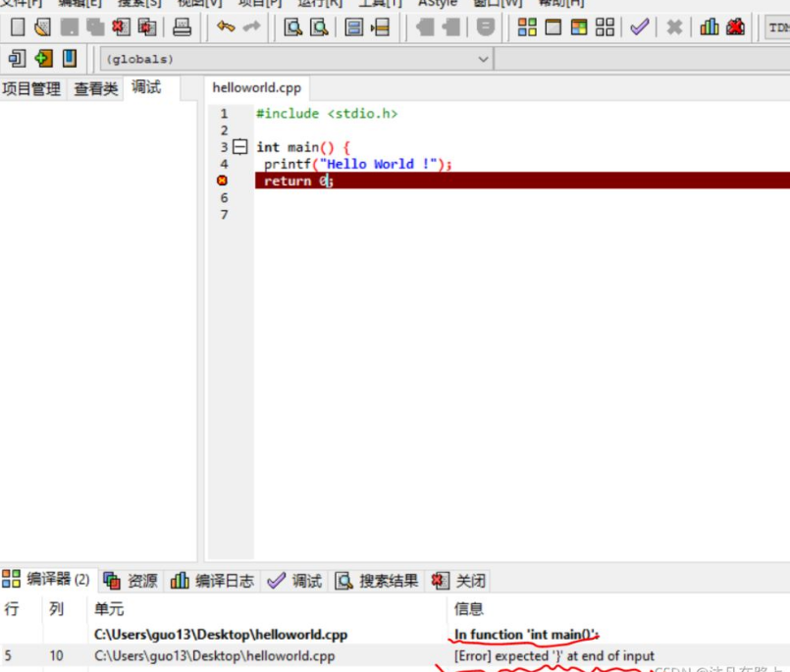
Task: Select the error row for line 5
Action: 395,655
